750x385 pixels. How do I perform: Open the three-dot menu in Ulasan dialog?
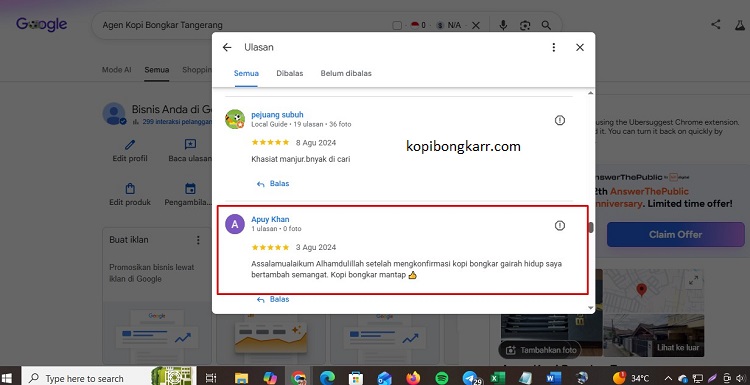point(553,47)
